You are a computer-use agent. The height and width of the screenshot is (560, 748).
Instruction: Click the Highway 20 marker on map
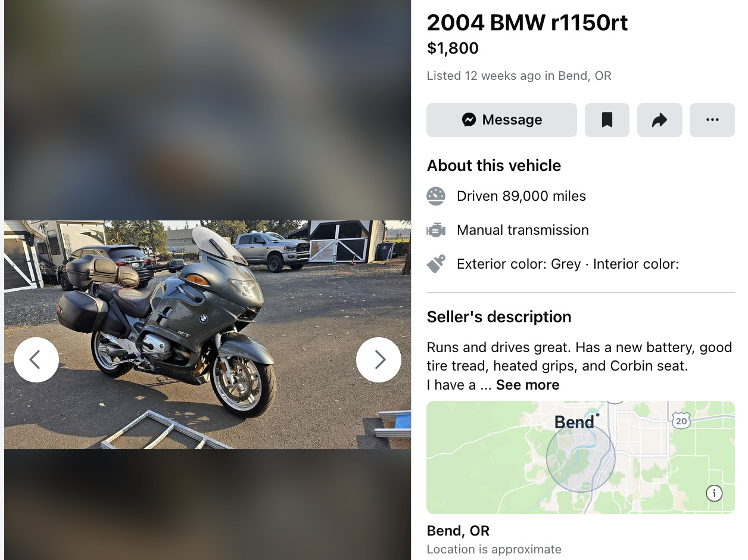pyautogui.click(x=681, y=420)
